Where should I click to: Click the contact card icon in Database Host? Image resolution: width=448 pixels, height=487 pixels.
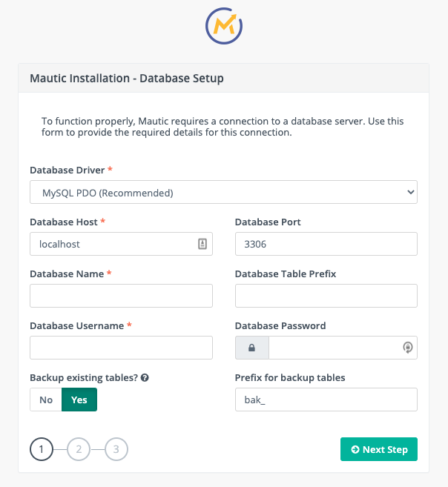(202, 244)
